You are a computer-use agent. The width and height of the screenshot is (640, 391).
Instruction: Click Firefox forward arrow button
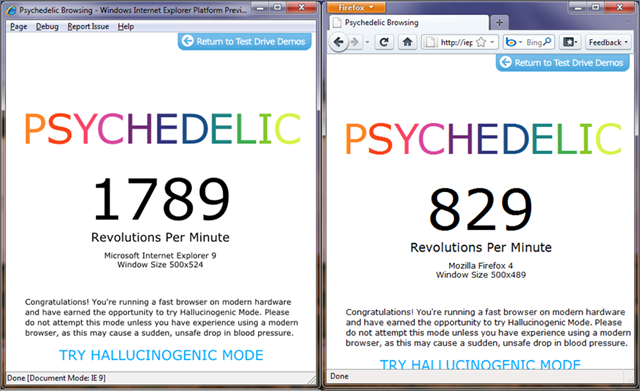(354, 42)
